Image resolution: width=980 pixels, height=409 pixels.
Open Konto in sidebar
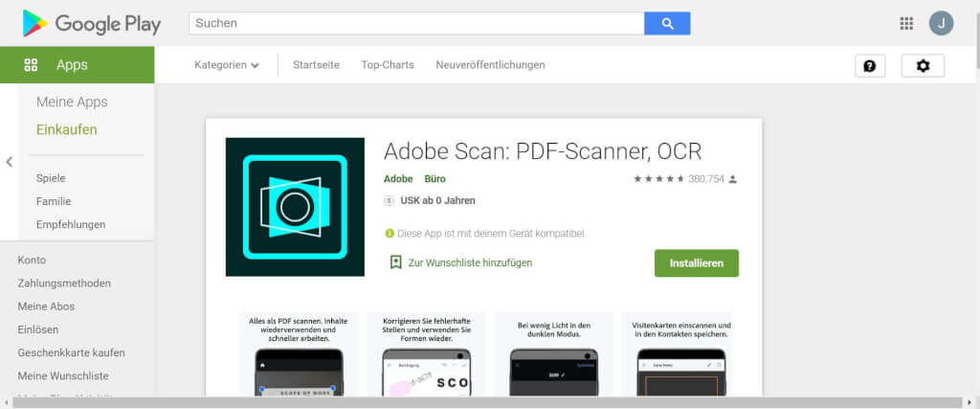32,261
